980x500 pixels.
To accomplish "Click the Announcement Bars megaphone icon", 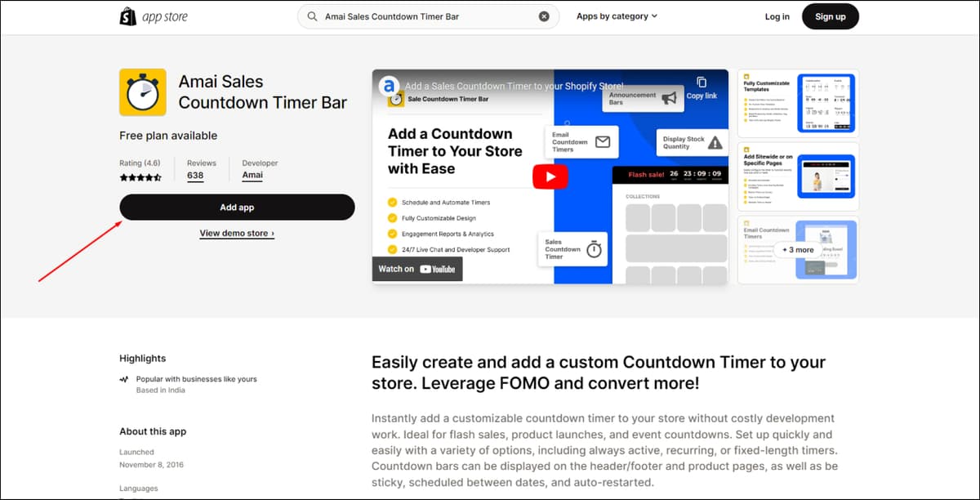I will pyautogui.click(x=670, y=98).
